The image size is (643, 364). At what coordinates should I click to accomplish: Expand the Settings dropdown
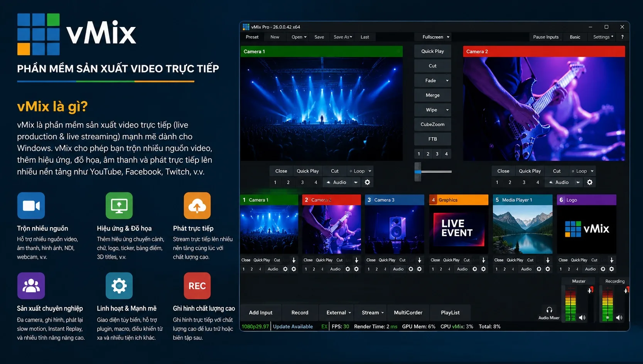[x=603, y=37]
